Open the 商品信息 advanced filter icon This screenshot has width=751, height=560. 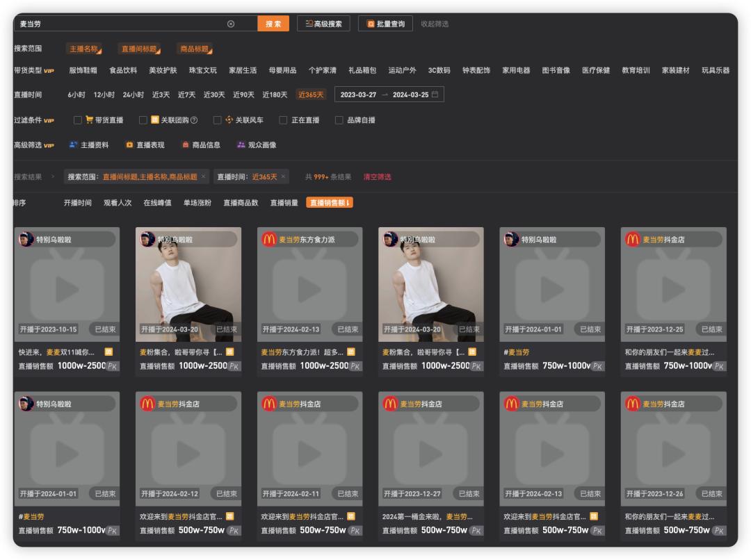184,145
